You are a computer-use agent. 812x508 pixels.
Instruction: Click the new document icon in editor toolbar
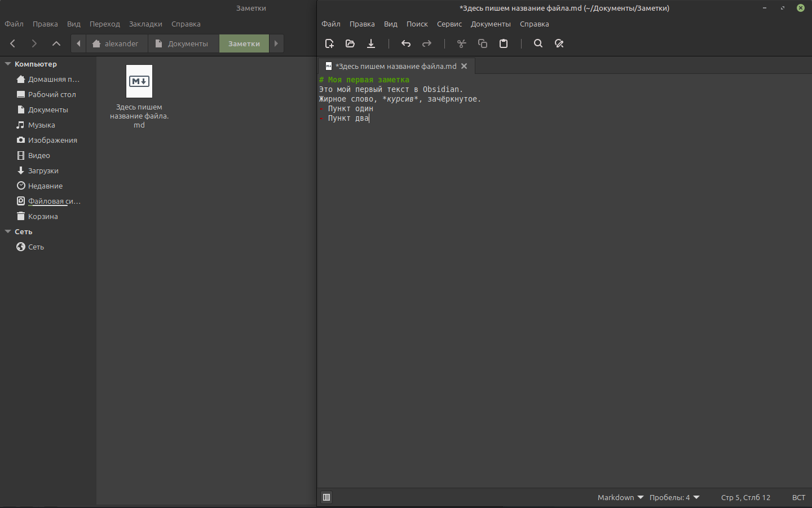tap(330, 43)
